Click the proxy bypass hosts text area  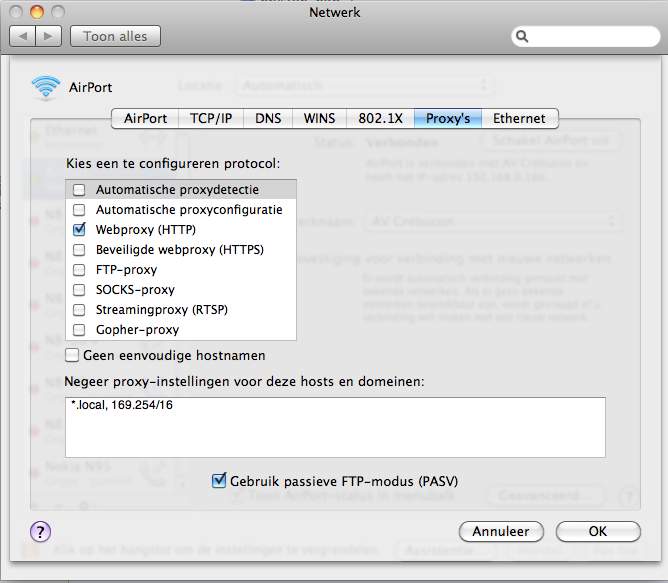coord(335,427)
